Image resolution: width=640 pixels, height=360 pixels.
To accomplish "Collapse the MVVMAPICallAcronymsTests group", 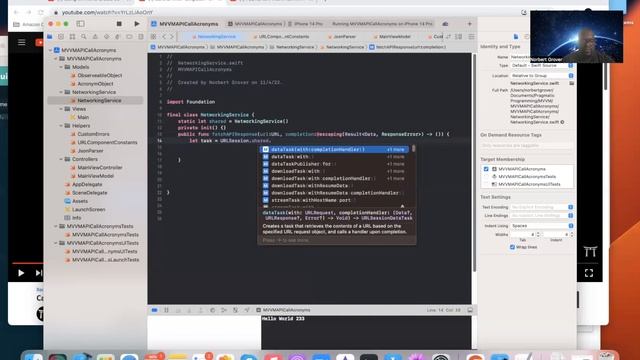I will (x=56, y=226).
